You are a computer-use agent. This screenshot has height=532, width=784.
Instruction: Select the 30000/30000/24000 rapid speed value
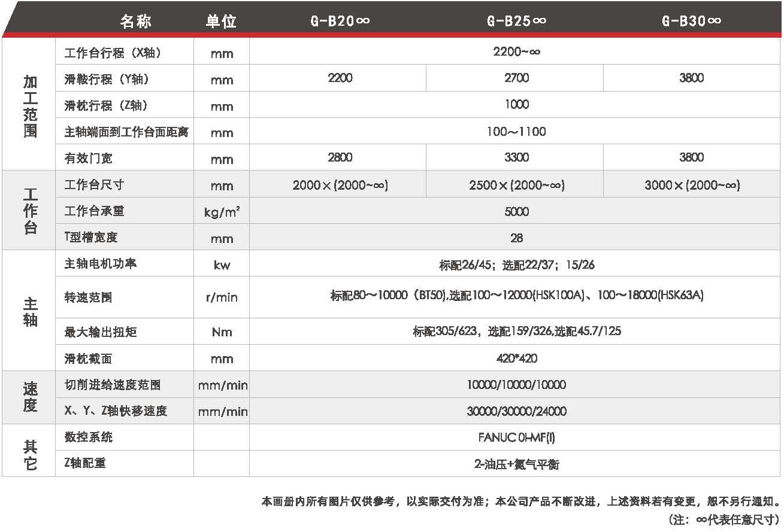[516, 411]
